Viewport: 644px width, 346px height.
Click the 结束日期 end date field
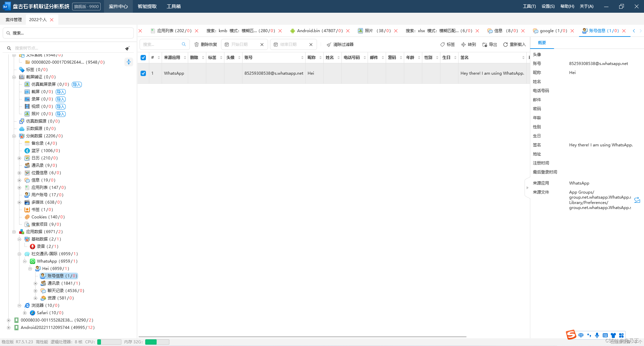pos(293,45)
